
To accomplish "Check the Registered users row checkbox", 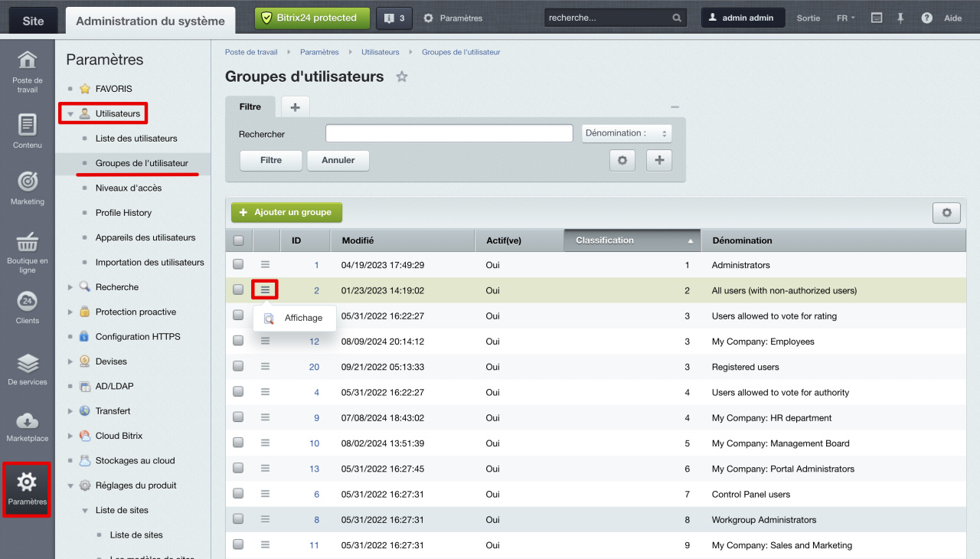I will coord(238,366).
